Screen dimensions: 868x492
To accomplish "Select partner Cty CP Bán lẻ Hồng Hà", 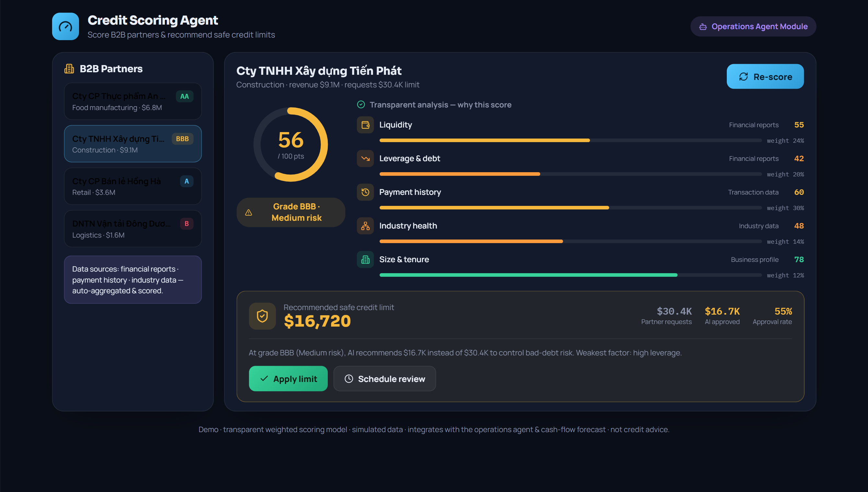I will pyautogui.click(x=133, y=186).
